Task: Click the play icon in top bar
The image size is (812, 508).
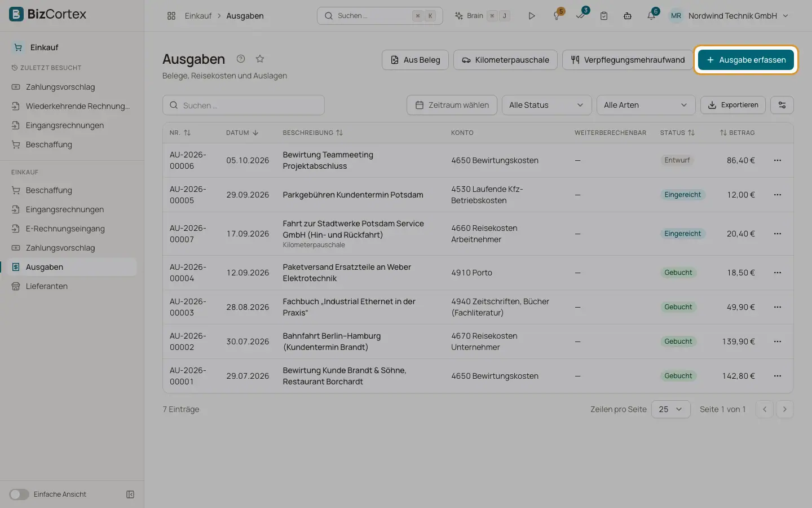Action: [x=531, y=16]
